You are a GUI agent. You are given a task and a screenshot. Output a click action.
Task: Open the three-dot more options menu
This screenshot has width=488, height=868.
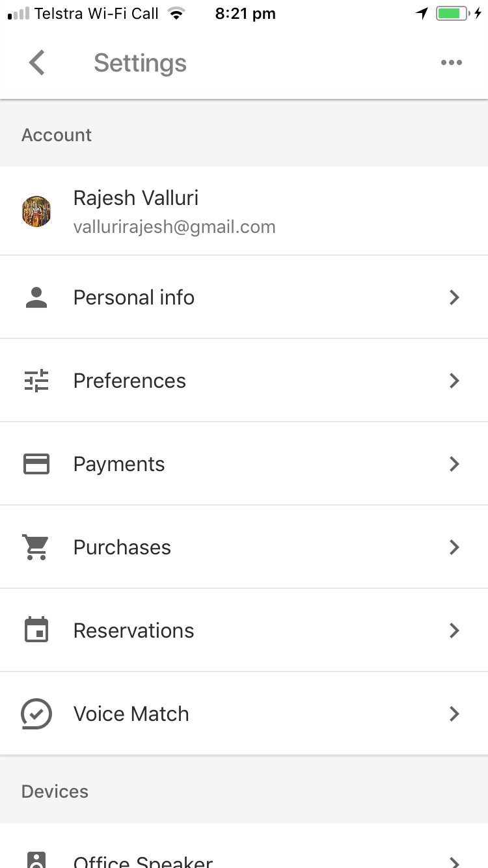451,63
